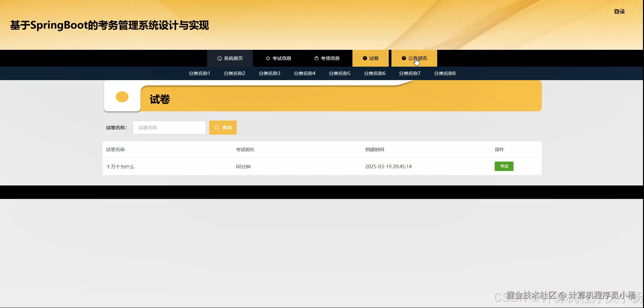Image resolution: width=644 pixels, height=308 pixels.
Task: Click the exclamation icon beside 试卷
Action: point(365,58)
